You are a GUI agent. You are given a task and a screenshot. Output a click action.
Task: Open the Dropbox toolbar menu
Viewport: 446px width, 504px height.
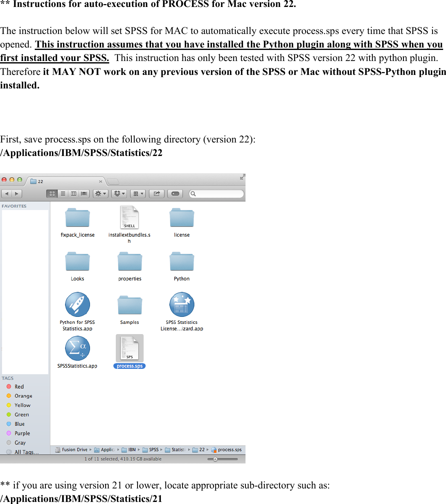(119, 194)
